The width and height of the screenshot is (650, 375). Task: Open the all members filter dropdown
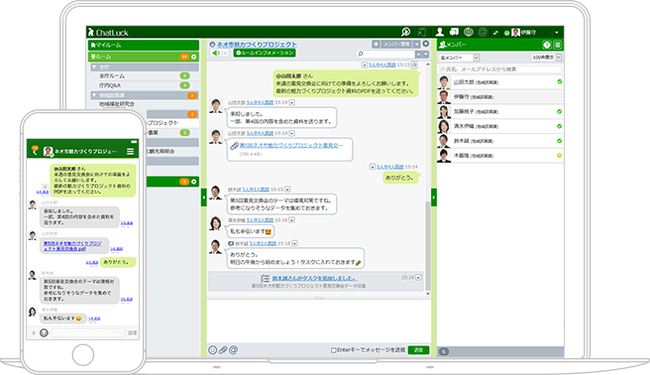click(459, 58)
